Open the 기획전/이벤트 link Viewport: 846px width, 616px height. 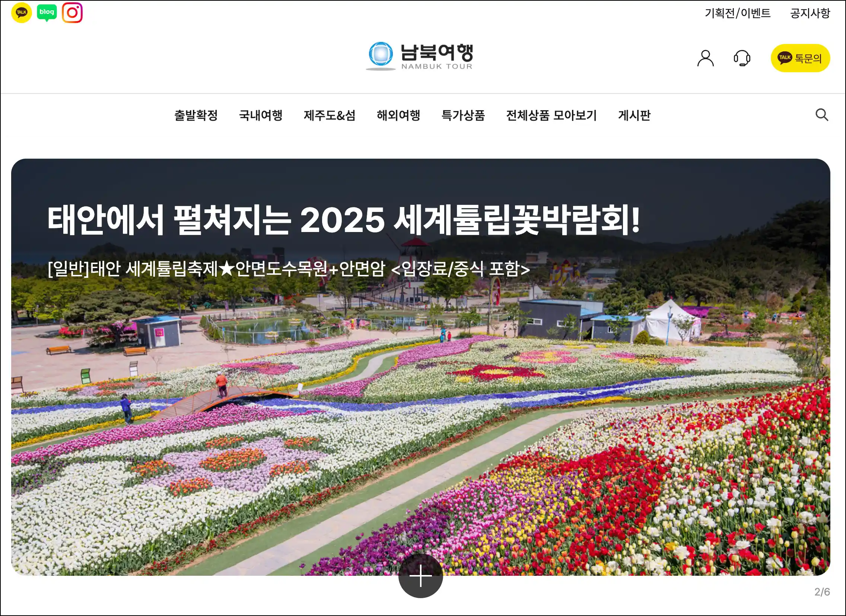tap(737, 13)
